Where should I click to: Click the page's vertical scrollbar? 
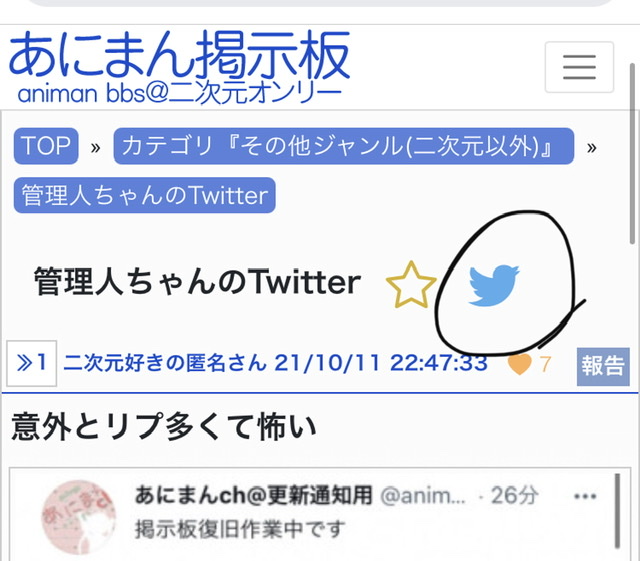[632, 153]
